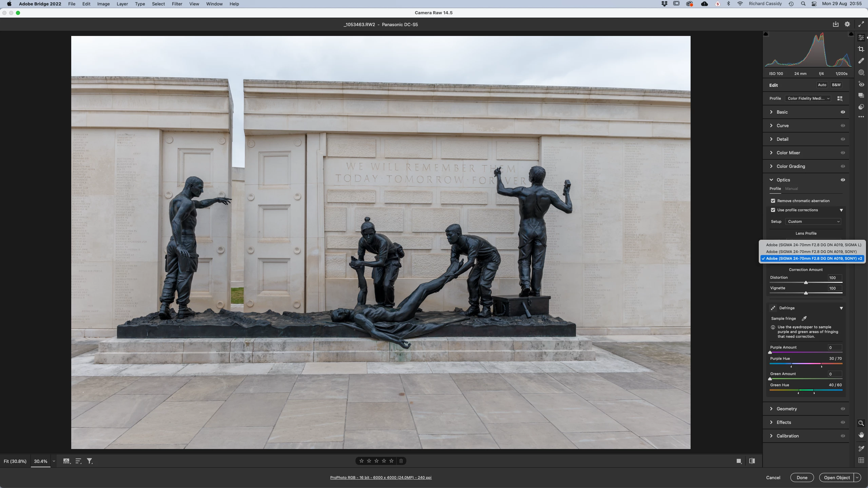Open the Snapshots panel icon

[x=861, y=95]
